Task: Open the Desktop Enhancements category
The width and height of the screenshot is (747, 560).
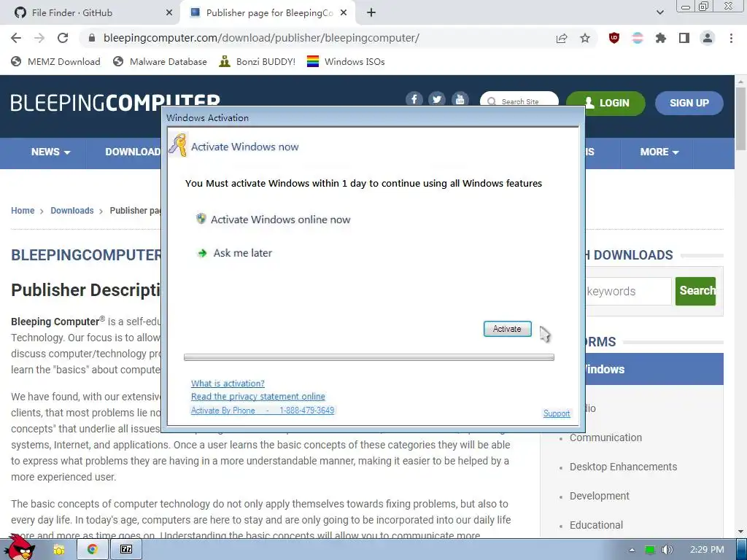Action: tap(623, 467)
